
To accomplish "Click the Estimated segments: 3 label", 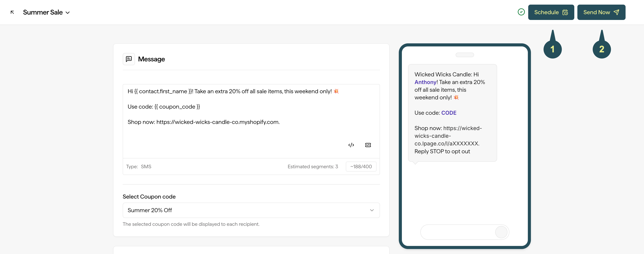I will (x=313, y=166).
